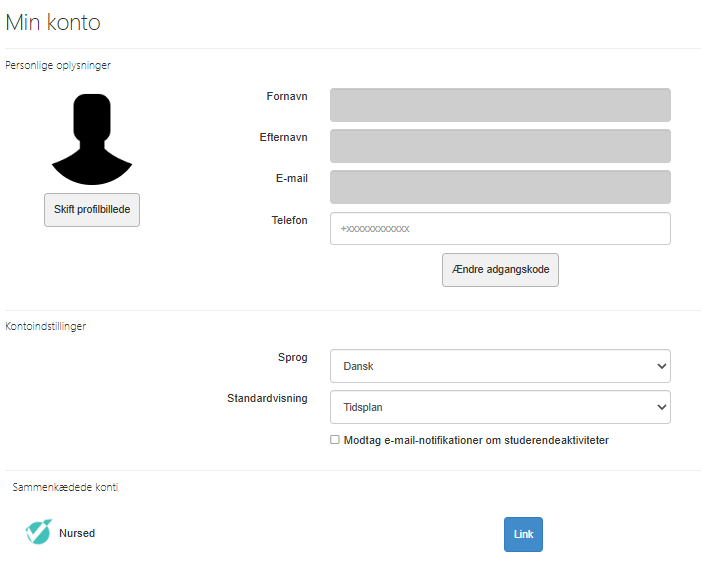The image size is (702, 566).
Task: Click the Kontoindstillinger section heading
Action: pos(45,326)
